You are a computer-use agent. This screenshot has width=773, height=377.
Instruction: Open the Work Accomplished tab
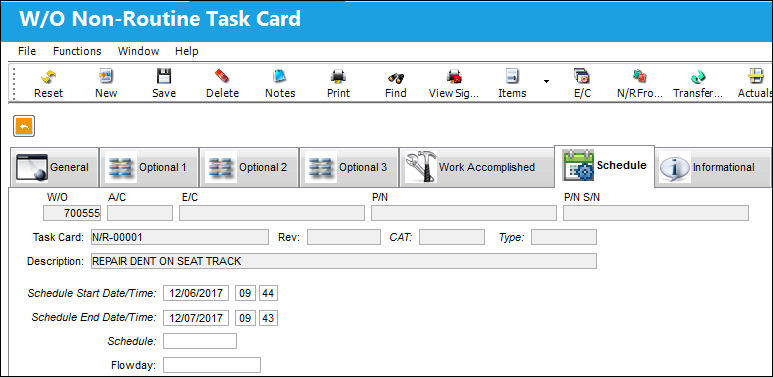click(476, 168)
